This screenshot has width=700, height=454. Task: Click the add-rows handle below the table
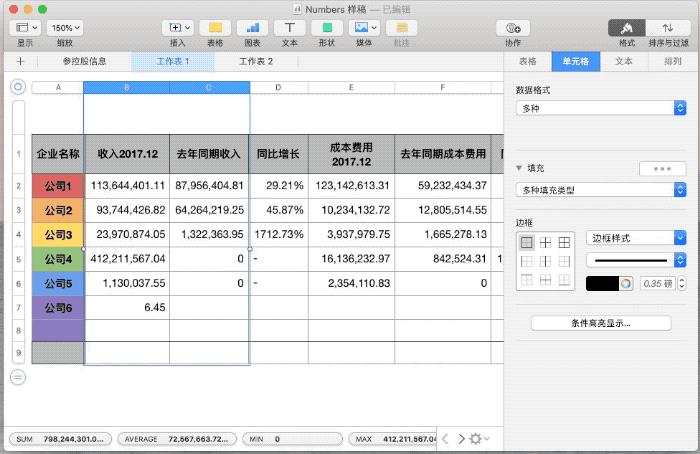tap(18, 378)
